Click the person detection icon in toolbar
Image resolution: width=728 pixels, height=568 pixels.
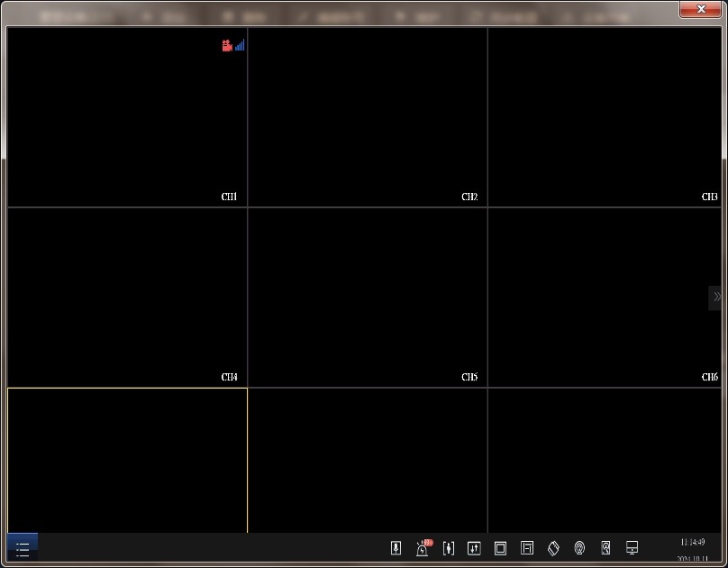[449, 548]
